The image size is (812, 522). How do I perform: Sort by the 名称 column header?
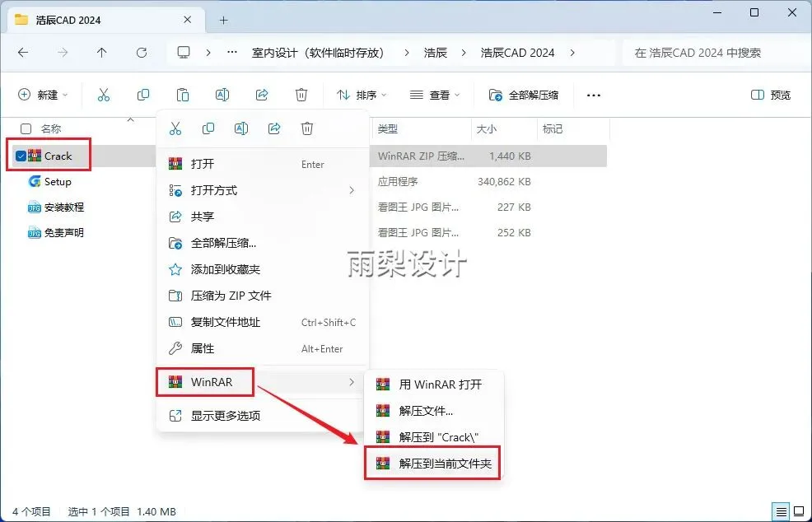point(51,129)
